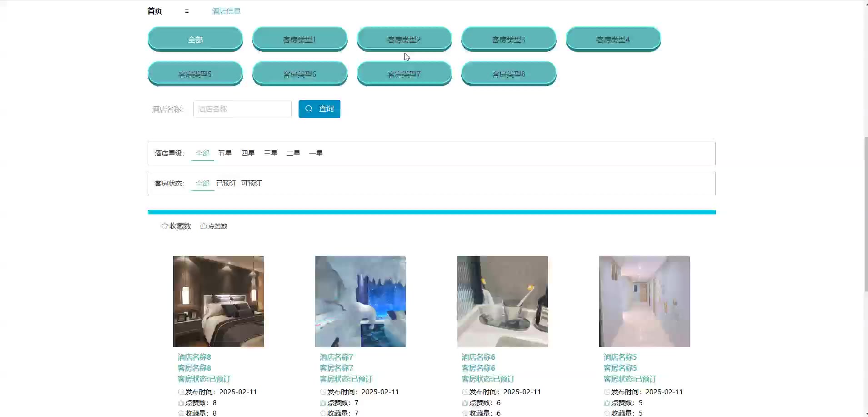The height and width of the screenshot is (417, 868).
Task: Click the star icon beside 收藏量：6
Action: click(x=465, y=413)
